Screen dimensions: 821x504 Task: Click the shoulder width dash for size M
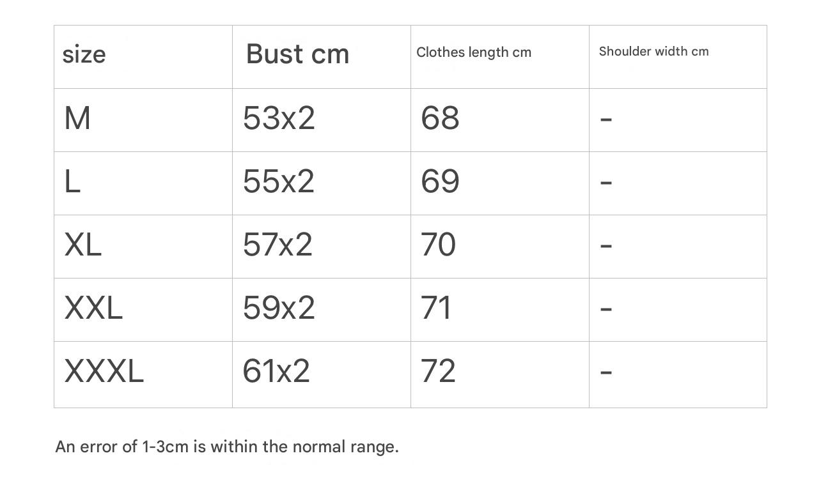pos(606,119)
